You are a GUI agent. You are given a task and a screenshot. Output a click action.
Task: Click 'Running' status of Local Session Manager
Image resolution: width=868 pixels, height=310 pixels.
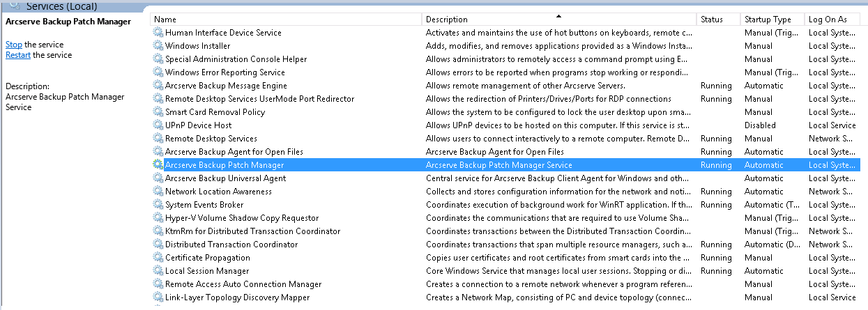click(x=716, y=271)
